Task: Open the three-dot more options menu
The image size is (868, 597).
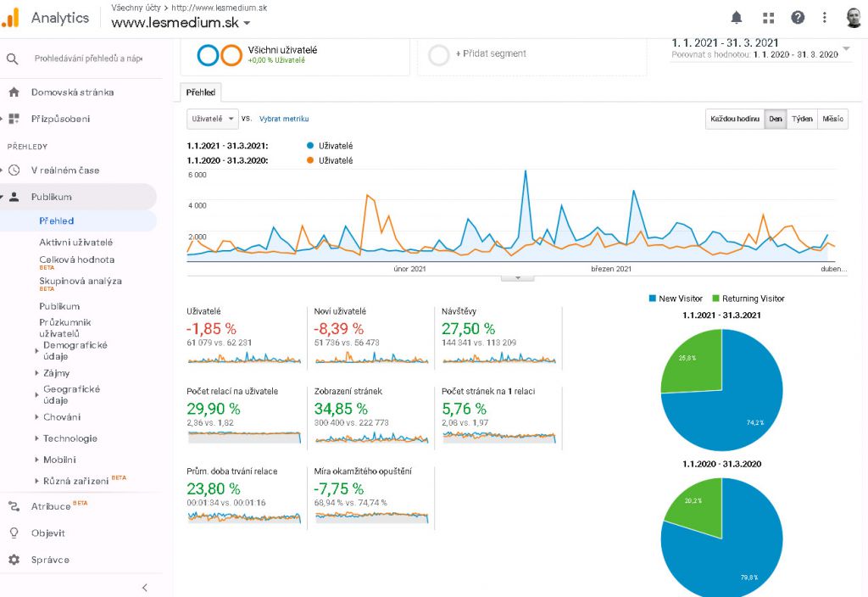Action: click(825, 18)
